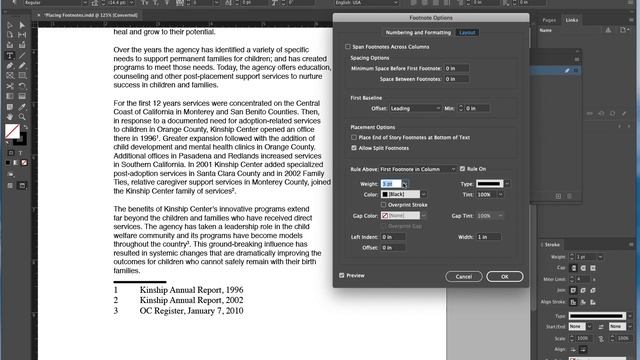The width and height of the screenshot is (640, 360).
Task: Open Stroke panel Weight dropdown
Action: pos(600,257)
